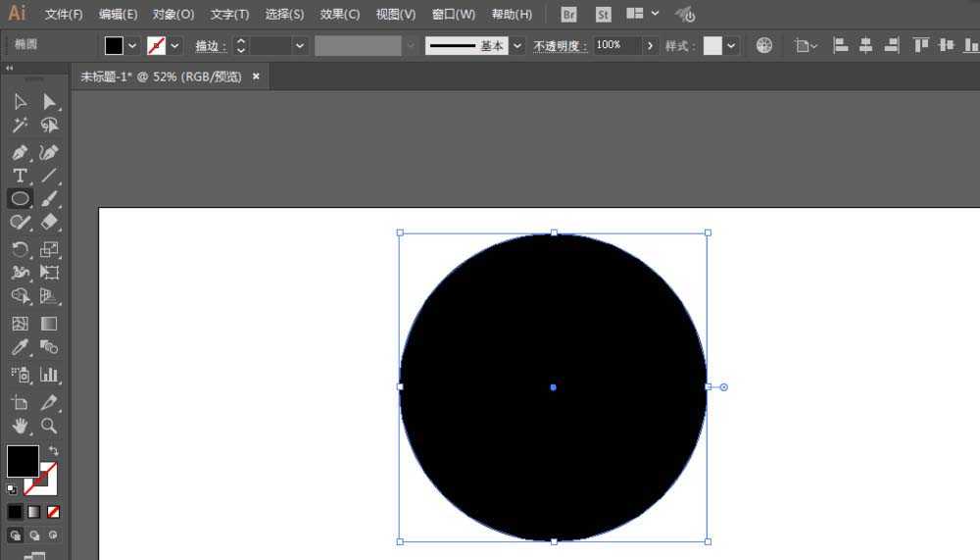The width and height of the screenshot is (980, 560).
Task: Set paint mode to None
Action: pyautogui.click(x=54, y=511)
